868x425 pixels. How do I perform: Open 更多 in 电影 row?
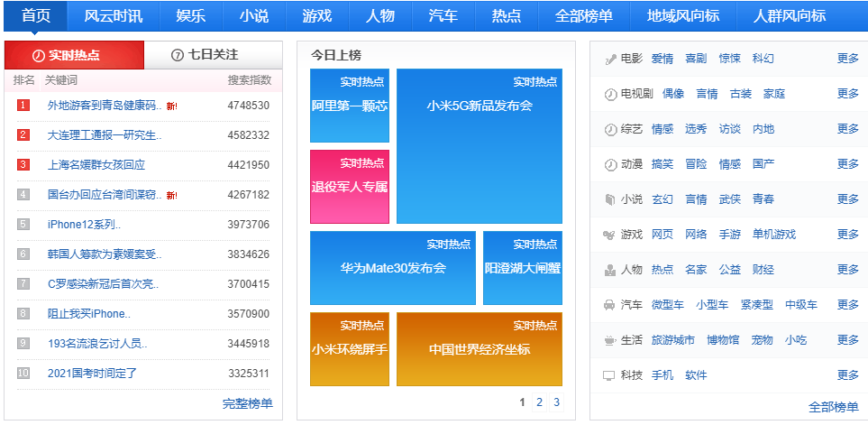click(x=848, y=59)
